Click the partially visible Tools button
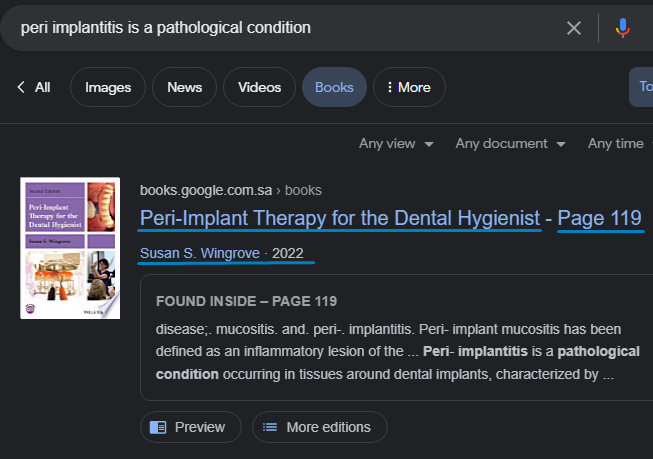This screenshot has width=653, height=459. tap(641, 87)
